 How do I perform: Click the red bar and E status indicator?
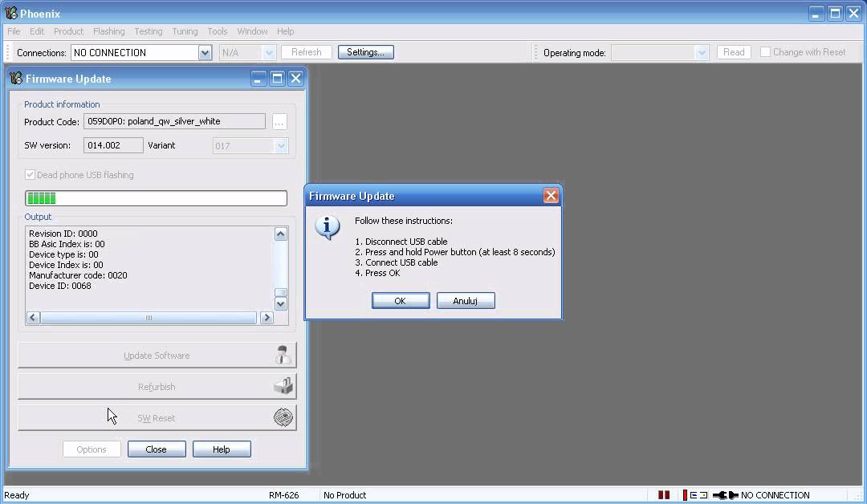695,495
